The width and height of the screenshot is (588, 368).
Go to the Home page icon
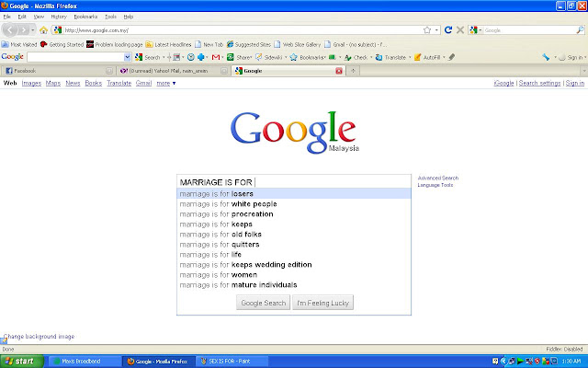(x=43, y=30)
